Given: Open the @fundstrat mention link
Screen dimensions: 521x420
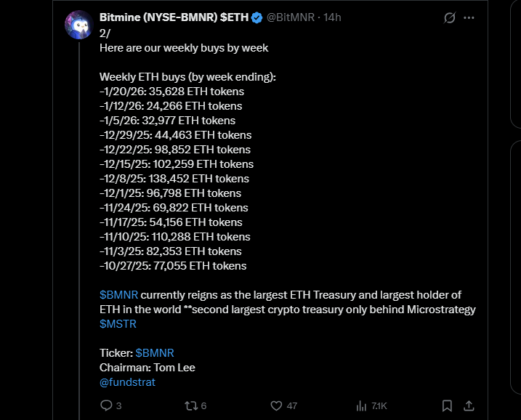Looking at the screenshot, I should click(x=127, y=382).
